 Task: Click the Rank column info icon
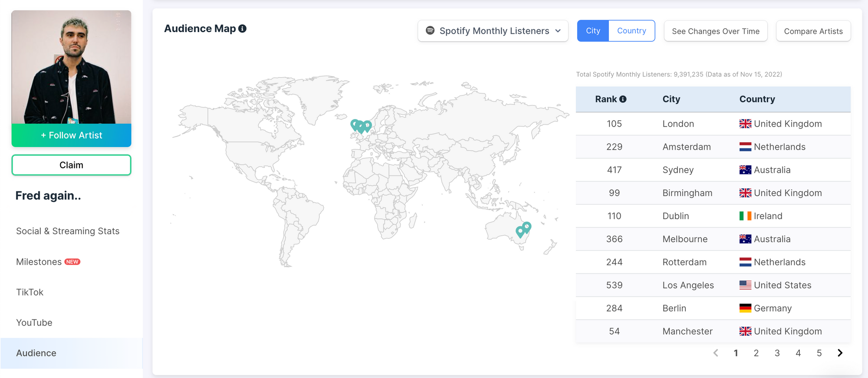click(623, 99)
